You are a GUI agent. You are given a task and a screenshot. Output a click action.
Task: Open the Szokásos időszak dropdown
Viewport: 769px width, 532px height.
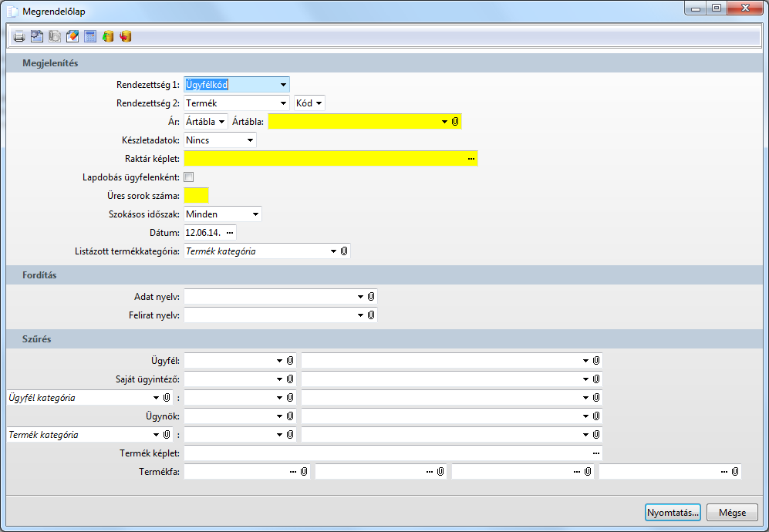coord(255,214)
